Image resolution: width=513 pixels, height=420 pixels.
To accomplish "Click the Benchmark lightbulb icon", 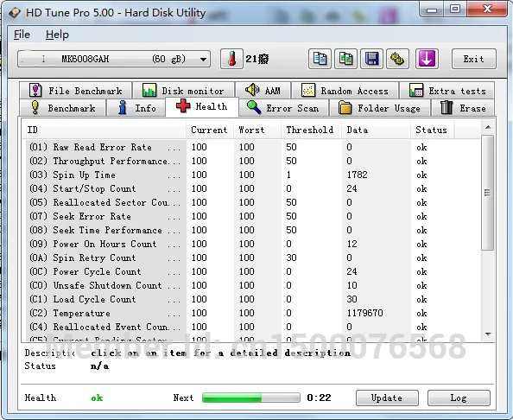I will (x=35, y=107).
